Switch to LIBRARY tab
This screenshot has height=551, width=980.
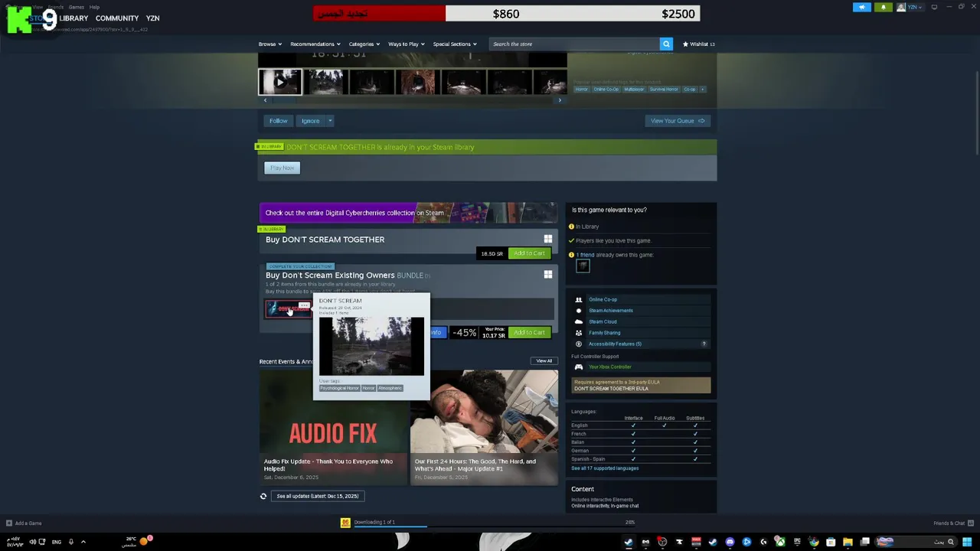tap(73, 18)
